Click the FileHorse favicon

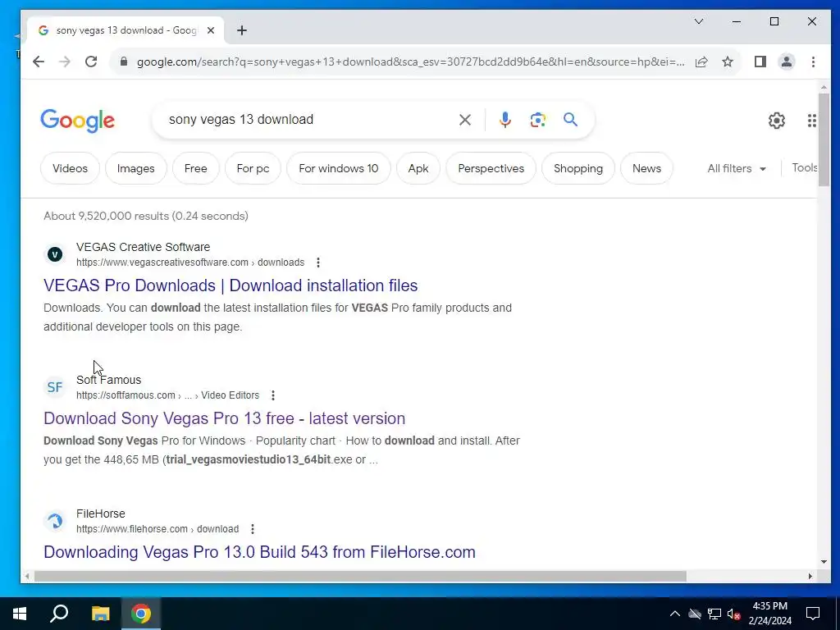(55, 521)
